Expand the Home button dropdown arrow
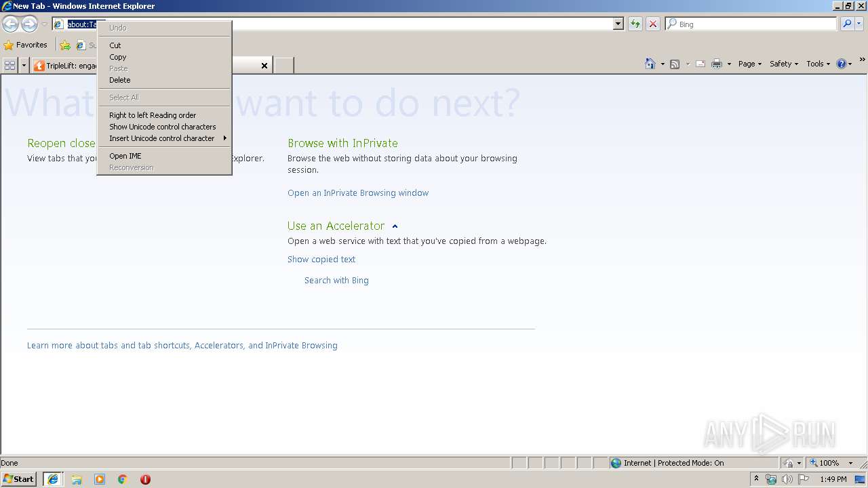Viewport: 868px width, 488px height. click(x=663, y=64)
